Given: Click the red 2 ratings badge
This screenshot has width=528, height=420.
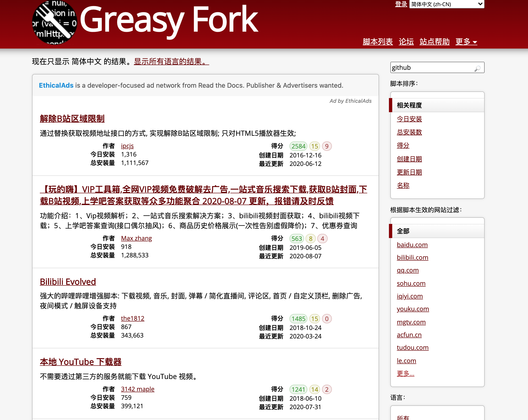Looking at the screenshot, I should pyautogui.click(x=326, y=389).
